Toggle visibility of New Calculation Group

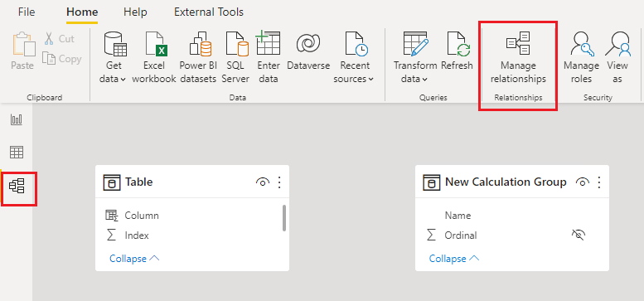click(x=583, y=182)
